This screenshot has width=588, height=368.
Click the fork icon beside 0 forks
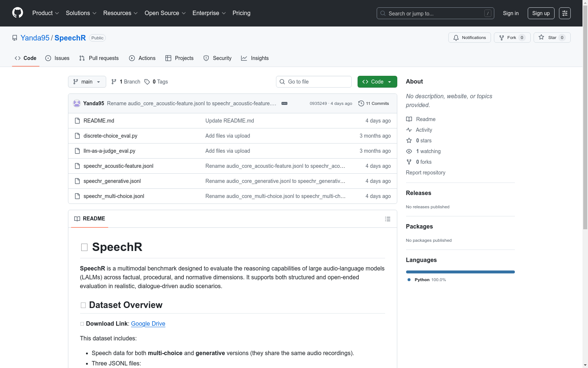click(x=409, y=162)
